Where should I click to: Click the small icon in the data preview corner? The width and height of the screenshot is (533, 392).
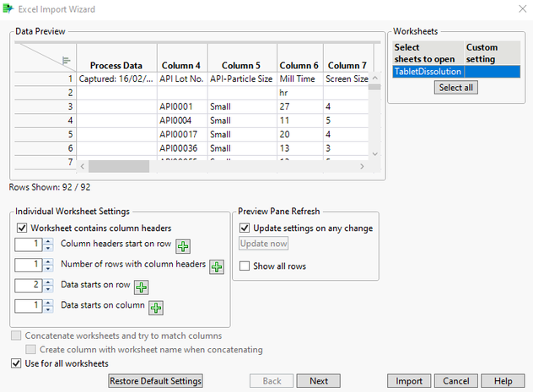64,60
